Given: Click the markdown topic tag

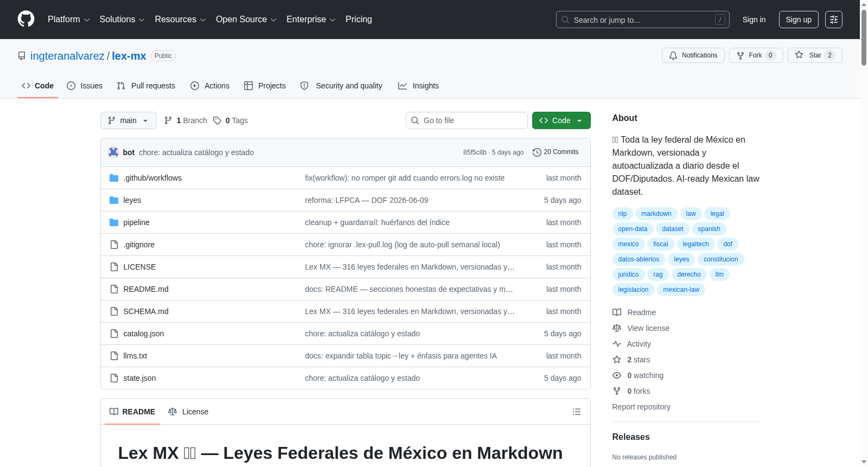Looking at the screenshot, I should coord(656,214).
